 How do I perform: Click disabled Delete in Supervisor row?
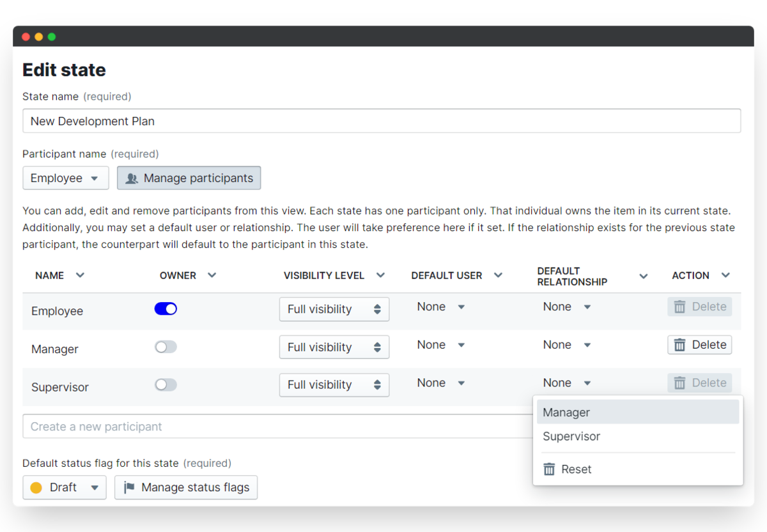(x=700, y=383)
